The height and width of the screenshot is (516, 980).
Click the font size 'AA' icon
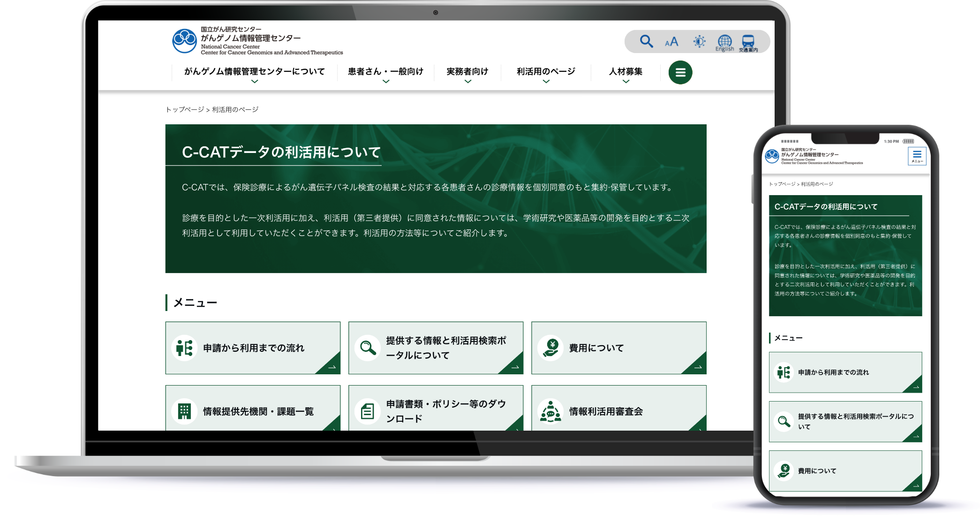pos(671,42)
